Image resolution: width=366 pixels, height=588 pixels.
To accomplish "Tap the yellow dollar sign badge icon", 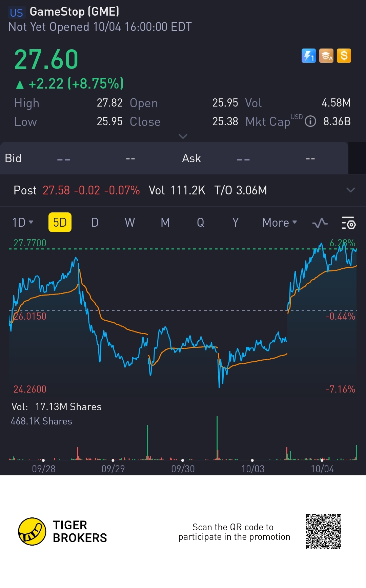I will click(x=344, y=56).
